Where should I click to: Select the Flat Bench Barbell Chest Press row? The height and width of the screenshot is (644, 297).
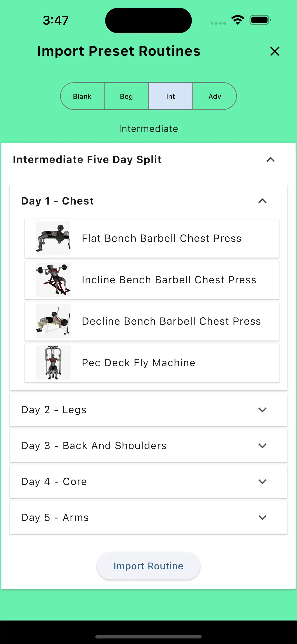(161, 238)
